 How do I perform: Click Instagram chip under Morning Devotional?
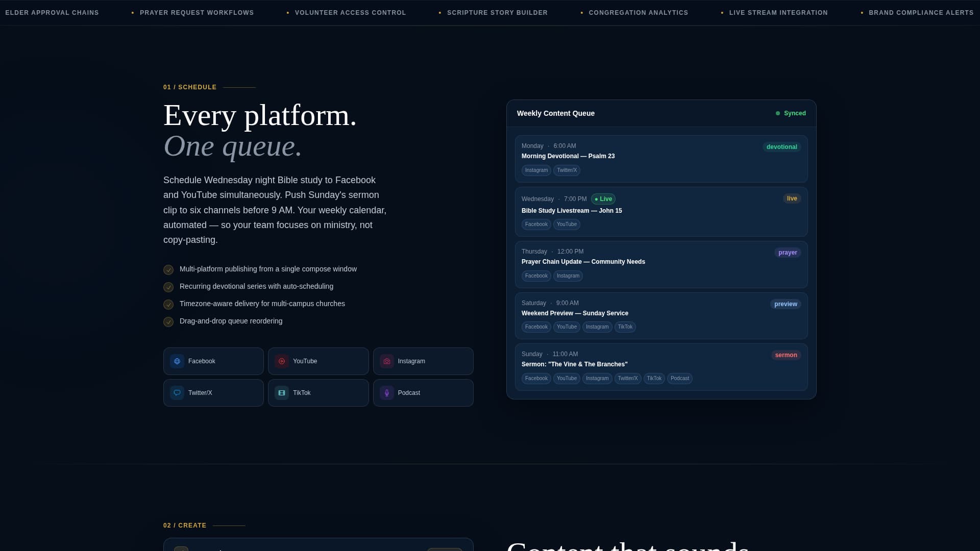(x=536, y=170)
